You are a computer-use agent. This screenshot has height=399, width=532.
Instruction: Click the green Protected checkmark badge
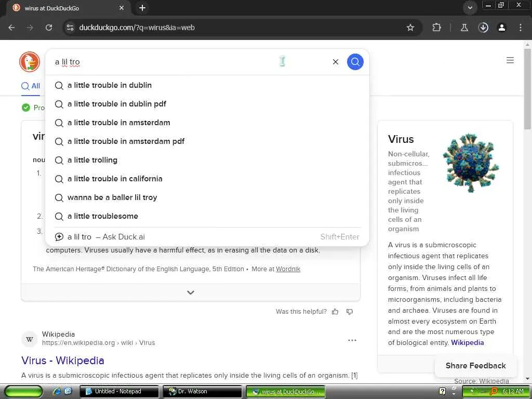pos(26,108)
